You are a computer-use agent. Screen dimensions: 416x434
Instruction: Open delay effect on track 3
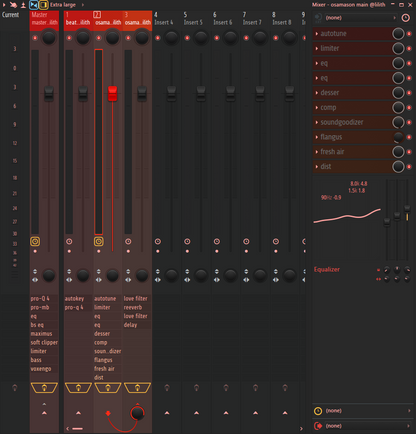(137, 325)
